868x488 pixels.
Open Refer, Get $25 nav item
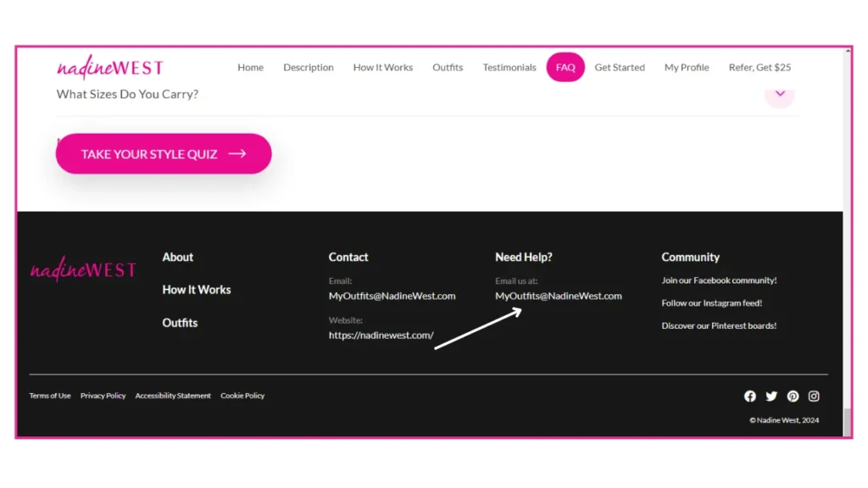coord(759,67)
